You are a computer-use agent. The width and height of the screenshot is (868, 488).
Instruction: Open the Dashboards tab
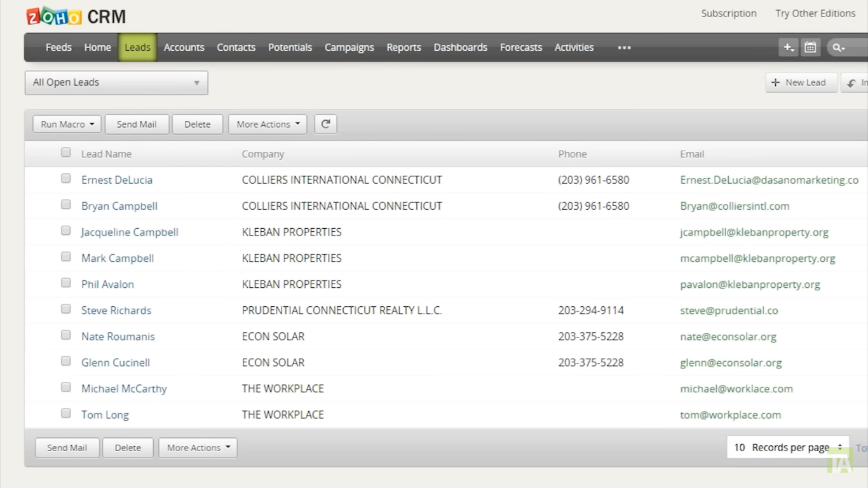coord(461,48)
